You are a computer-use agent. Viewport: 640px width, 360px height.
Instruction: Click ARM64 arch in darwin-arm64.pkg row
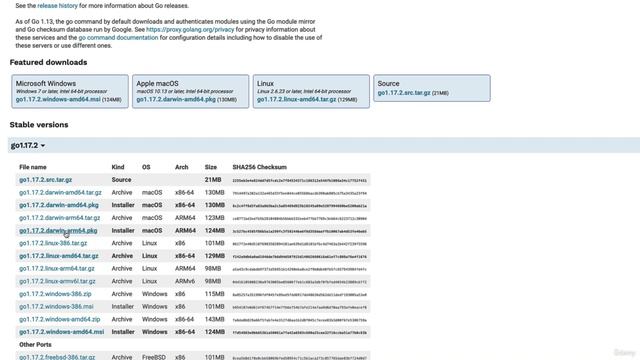click(185, 231)
